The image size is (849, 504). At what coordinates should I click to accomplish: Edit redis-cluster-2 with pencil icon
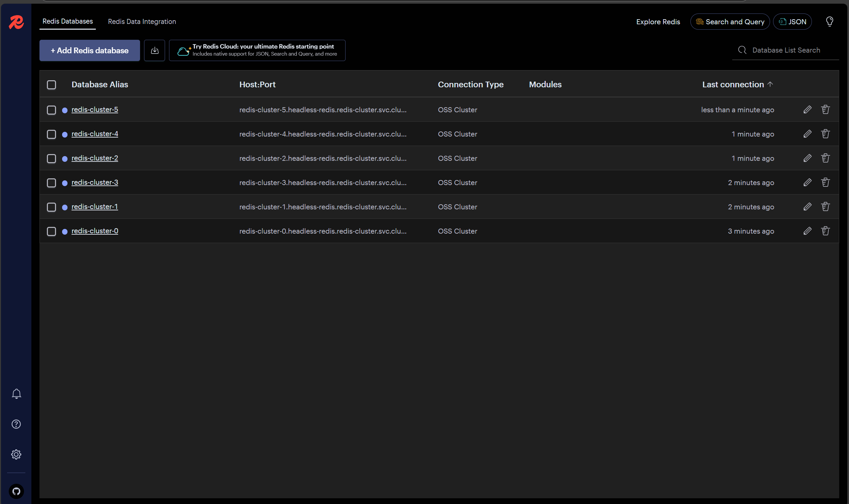point(807,158)
